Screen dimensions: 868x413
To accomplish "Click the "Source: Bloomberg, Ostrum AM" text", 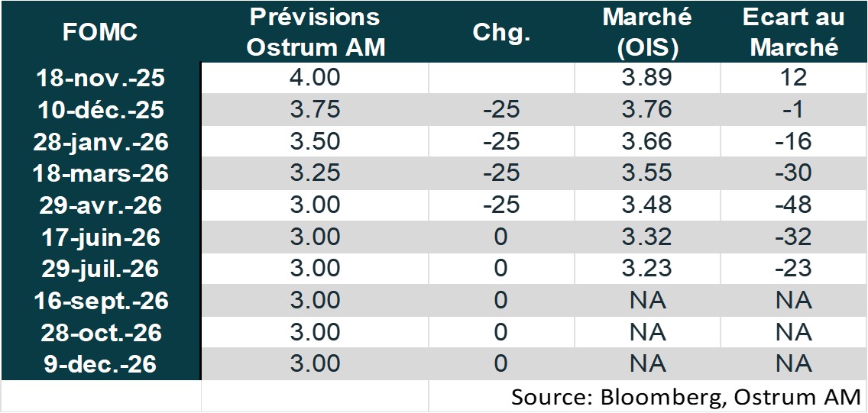I will click(x=685, y=397).
